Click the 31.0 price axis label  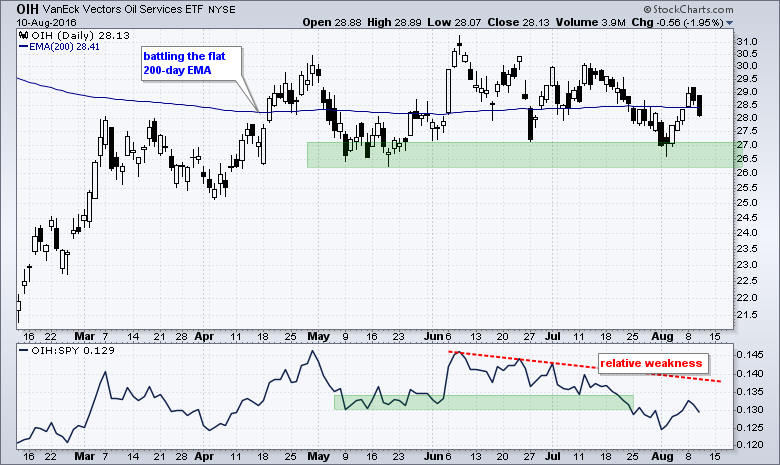point(747,41)
